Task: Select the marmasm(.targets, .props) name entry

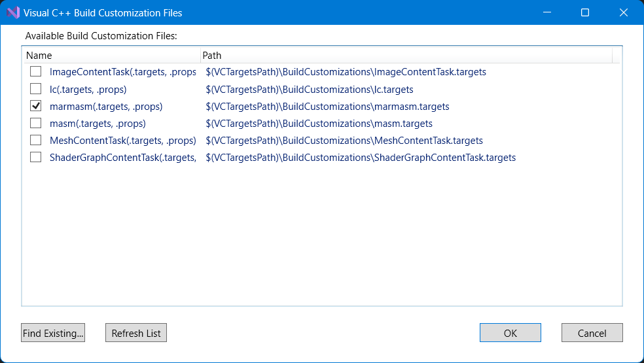Action: (x=106, y=107)
